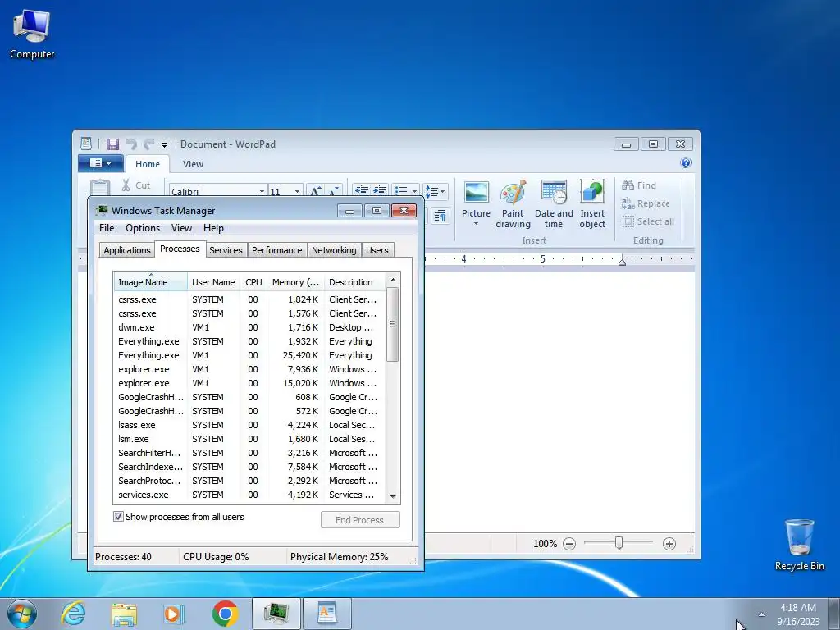Insert a Paint drawing
Image resolution: width=840 pixels, height=630 pixels.
(513, 204)
